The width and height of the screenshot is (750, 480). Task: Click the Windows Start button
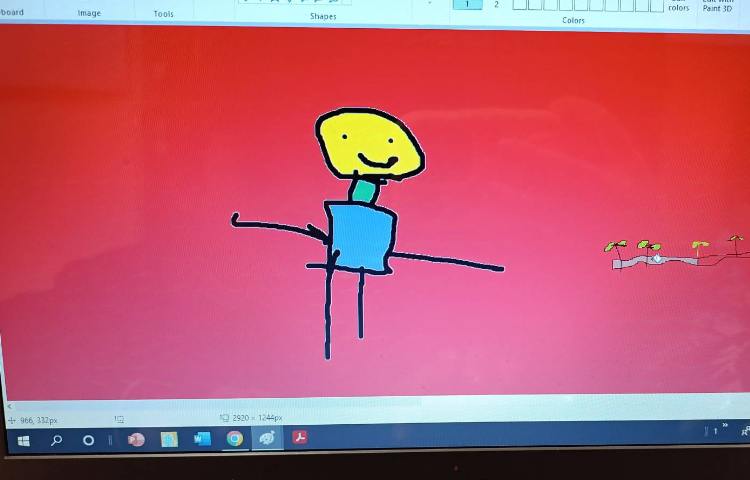point(23,440)
